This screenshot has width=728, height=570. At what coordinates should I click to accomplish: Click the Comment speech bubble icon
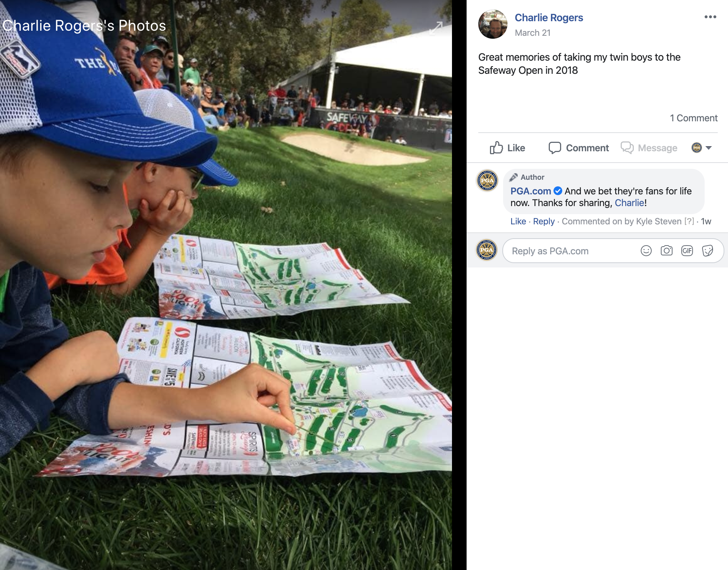click(x=555, y=148)
